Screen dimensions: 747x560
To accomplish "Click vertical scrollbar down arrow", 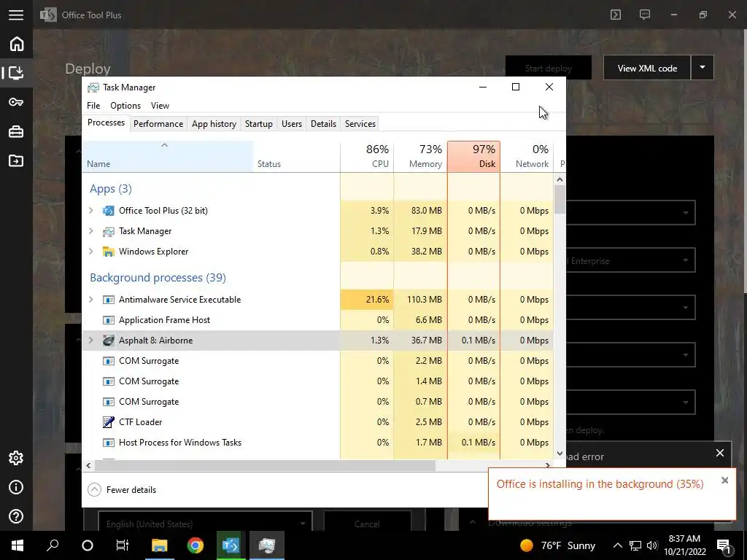I will (x=560, y=454).
